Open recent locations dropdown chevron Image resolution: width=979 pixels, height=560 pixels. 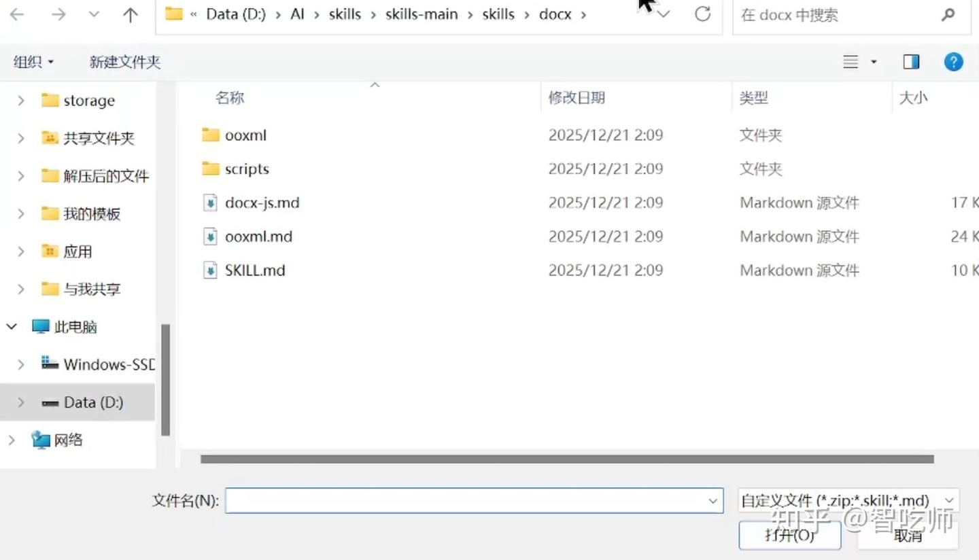[95, 14]
